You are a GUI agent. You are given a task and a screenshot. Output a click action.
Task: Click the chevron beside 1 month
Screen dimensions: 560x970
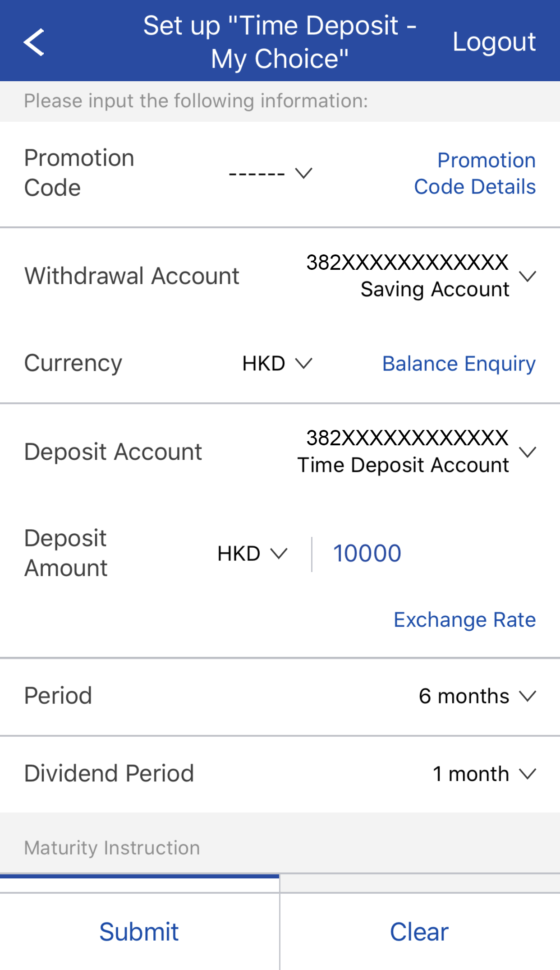coord(527,774)
